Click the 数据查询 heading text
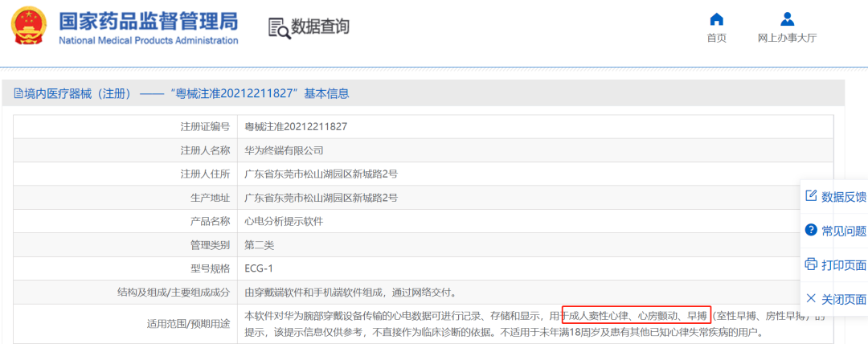This screenshot has height=344, width=868. [x=320, y=27]
